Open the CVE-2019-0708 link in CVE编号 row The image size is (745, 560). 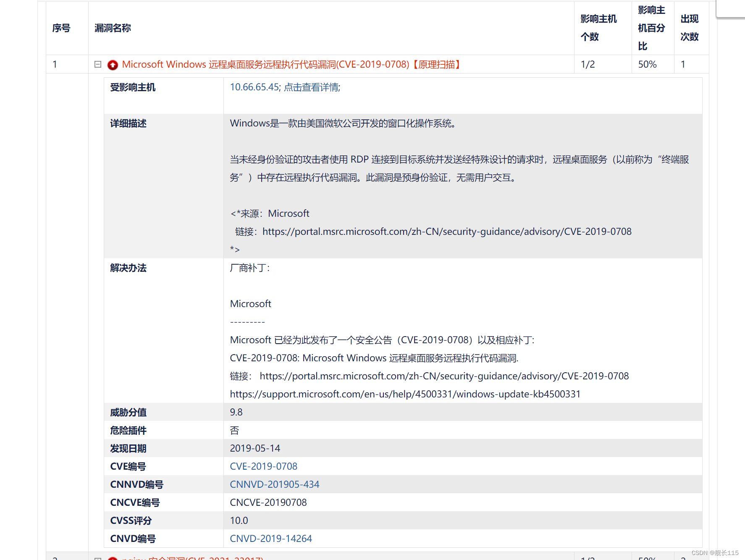(x=263, y=466)
